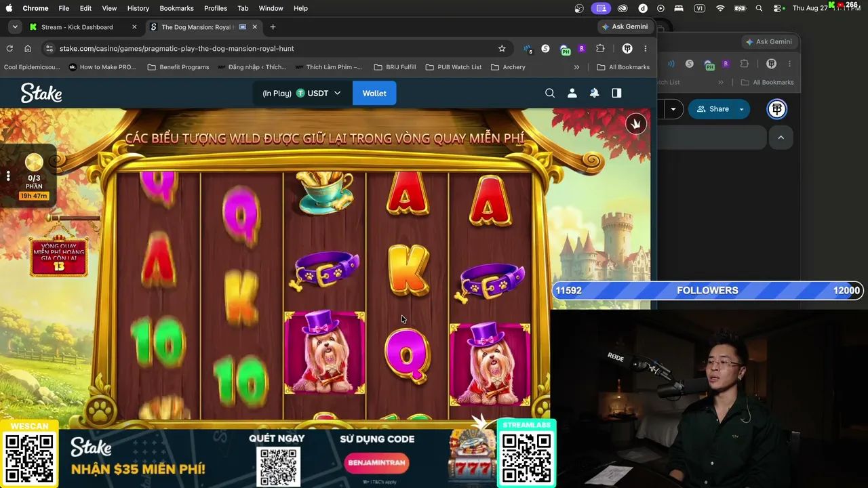The width and height of the screenshot is (868, 488).
Task: Open the three-dot menu beside the coin widget
Action: (8, 176)
